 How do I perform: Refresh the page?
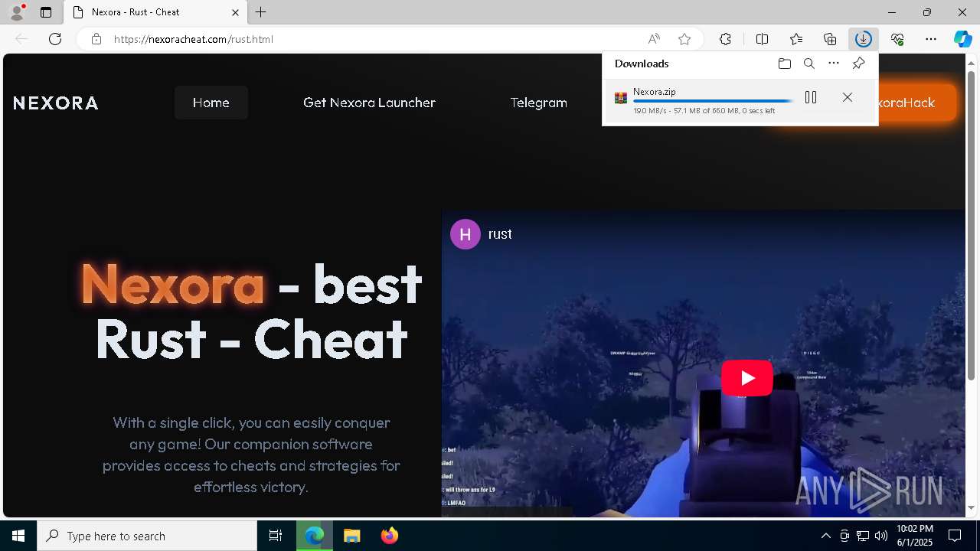[x=55, y=39]
